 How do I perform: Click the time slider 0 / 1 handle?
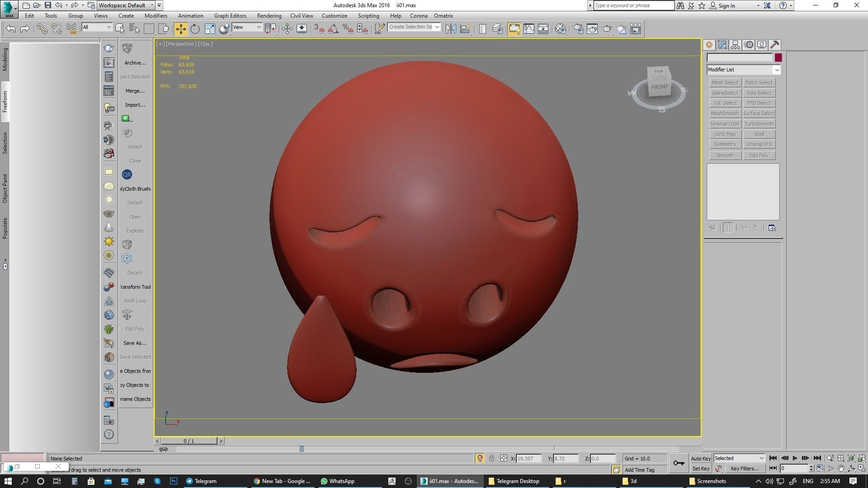click(189, 441)
